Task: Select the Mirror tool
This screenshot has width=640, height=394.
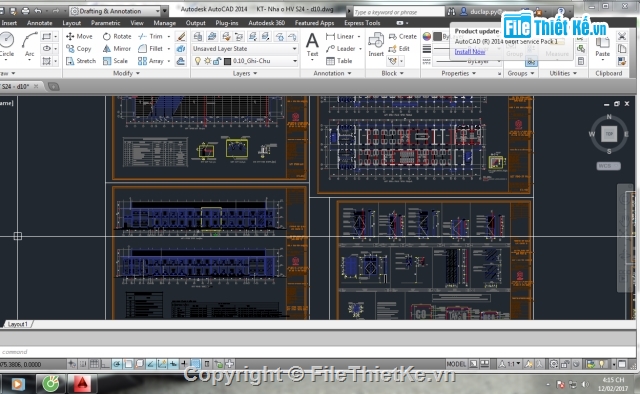Action: 117,49
